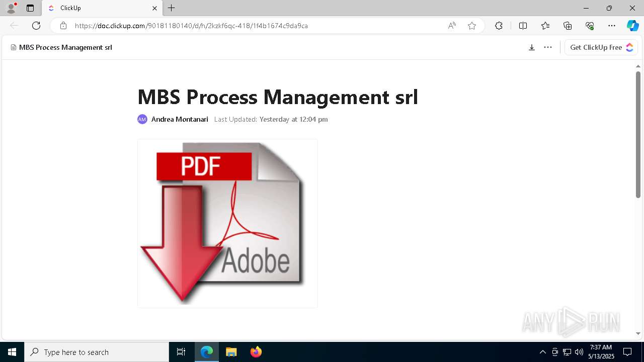Show hidden system tray icons
The height and width of the screenshot is (362, 644).
pos(542,352)
